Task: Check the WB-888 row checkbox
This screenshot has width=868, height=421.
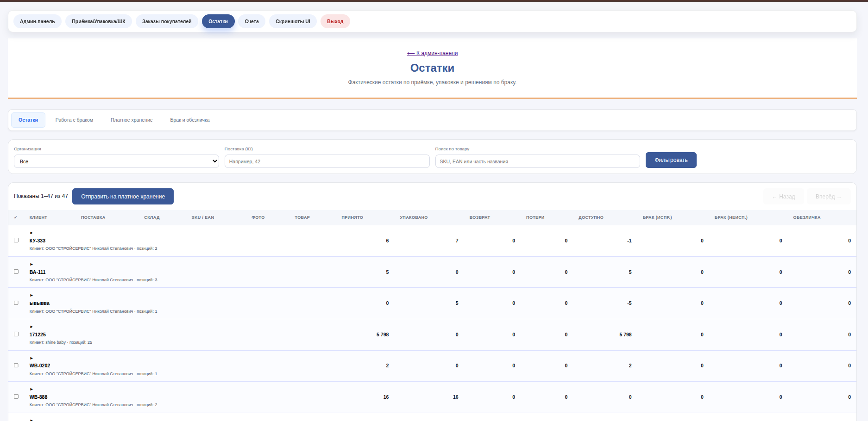Action: 16,396
